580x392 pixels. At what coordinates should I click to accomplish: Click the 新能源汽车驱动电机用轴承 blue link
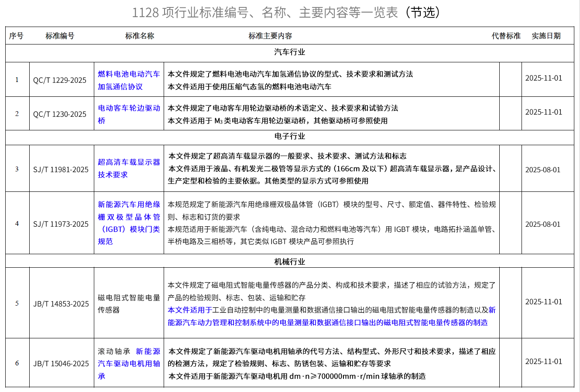129,364
